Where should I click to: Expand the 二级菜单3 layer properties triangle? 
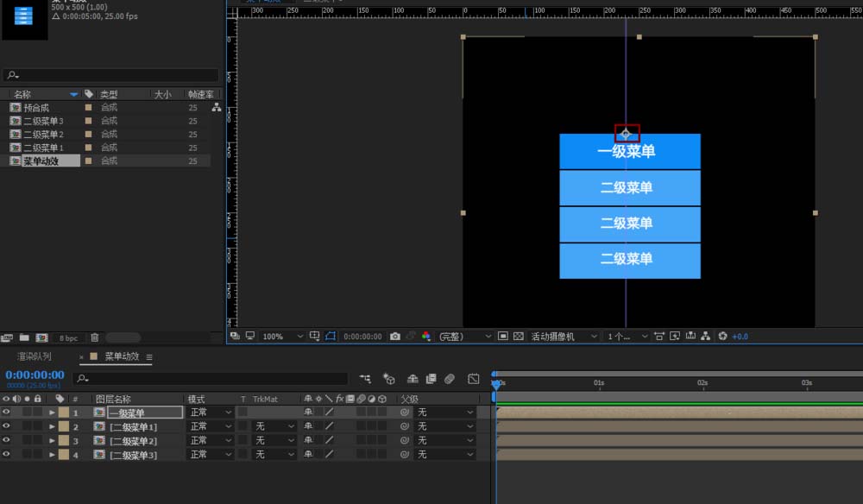coord(52,455)
